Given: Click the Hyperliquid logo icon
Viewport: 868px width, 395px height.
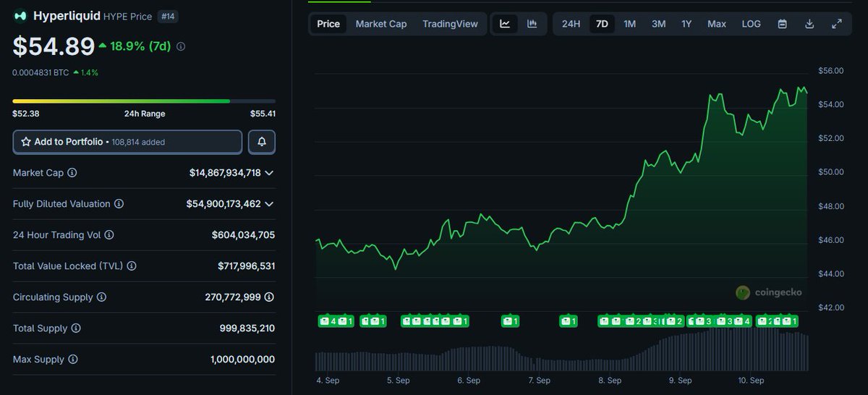Looking at the screenshot, I should pos(20,15).
